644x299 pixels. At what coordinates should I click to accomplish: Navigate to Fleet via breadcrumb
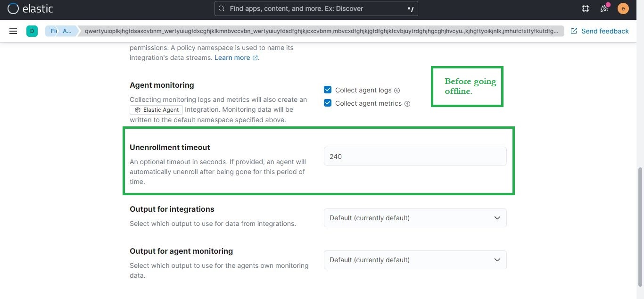click(x=53, y=31)
